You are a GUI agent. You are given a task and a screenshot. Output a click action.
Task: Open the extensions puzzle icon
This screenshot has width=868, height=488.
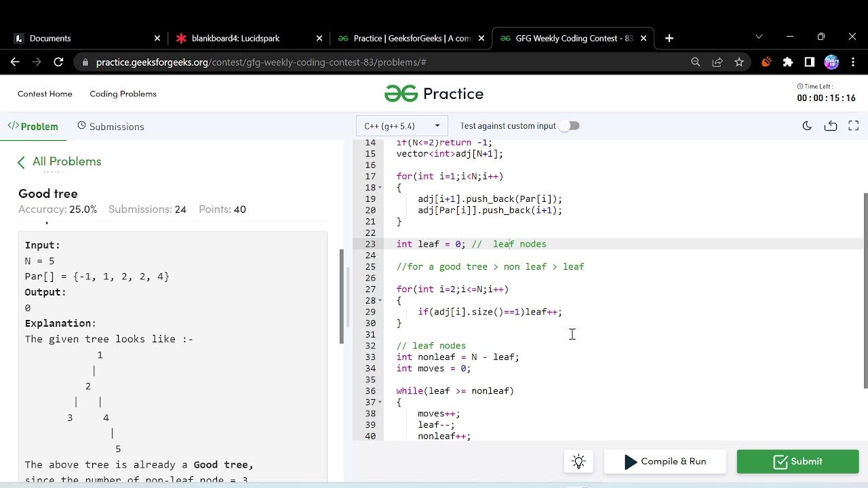(788, 62)
